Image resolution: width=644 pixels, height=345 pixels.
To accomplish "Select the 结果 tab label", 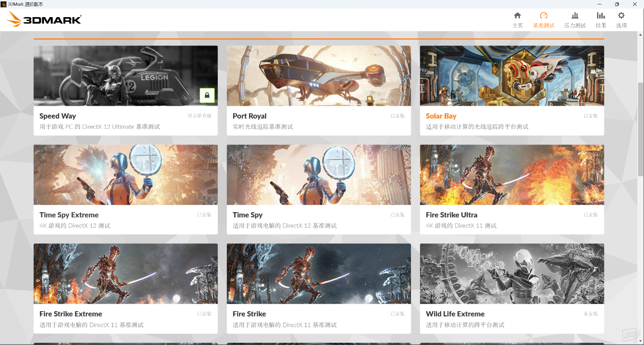I will point(601,26).
